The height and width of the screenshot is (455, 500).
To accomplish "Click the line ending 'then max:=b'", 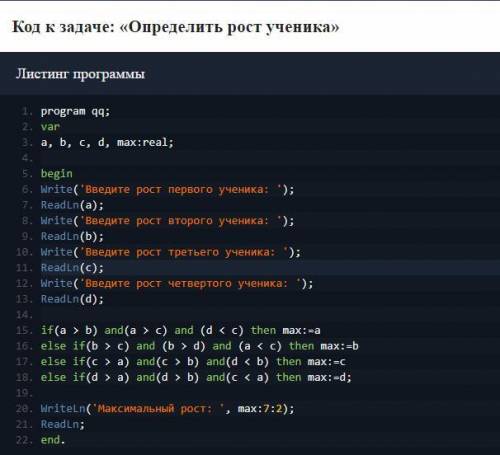I will (199, 346).
